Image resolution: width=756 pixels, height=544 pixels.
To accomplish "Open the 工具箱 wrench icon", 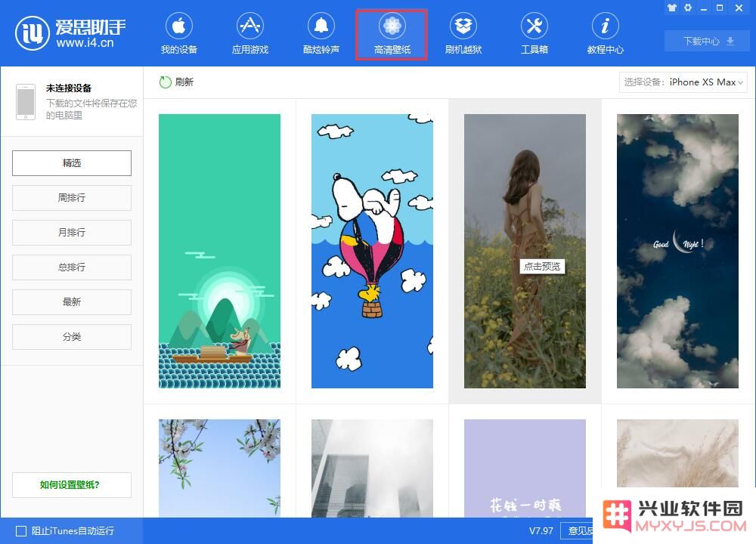I will pos(534,26).
